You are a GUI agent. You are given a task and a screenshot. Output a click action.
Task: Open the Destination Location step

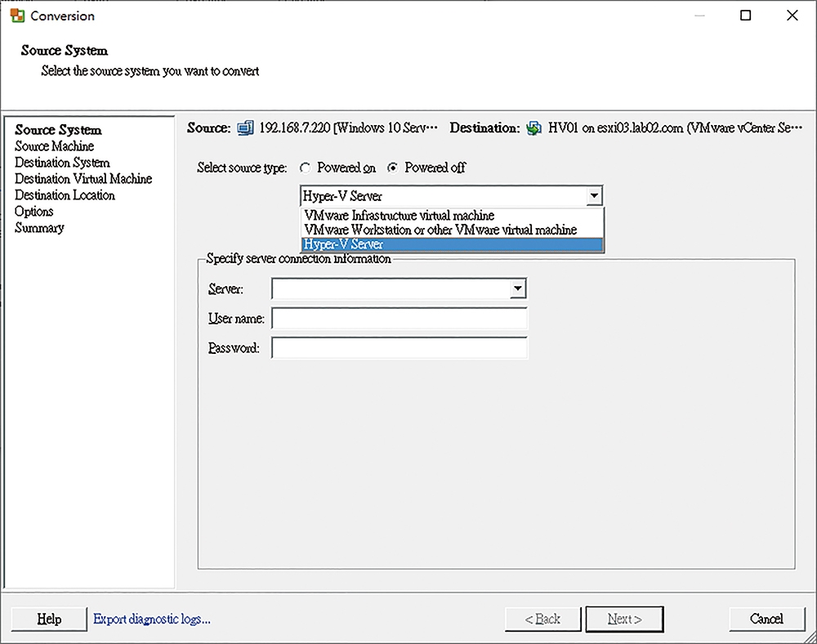(65, 195)
